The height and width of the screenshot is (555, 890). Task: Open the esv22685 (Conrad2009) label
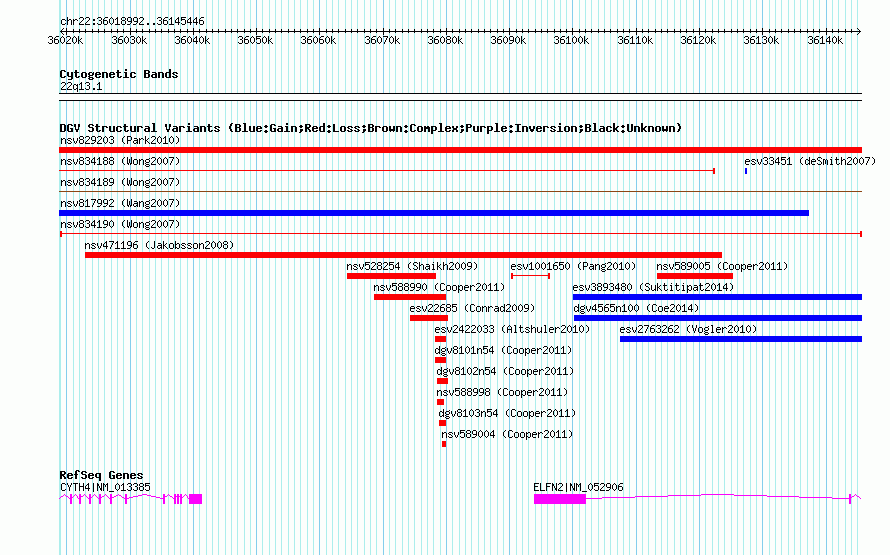coord(472,308)
